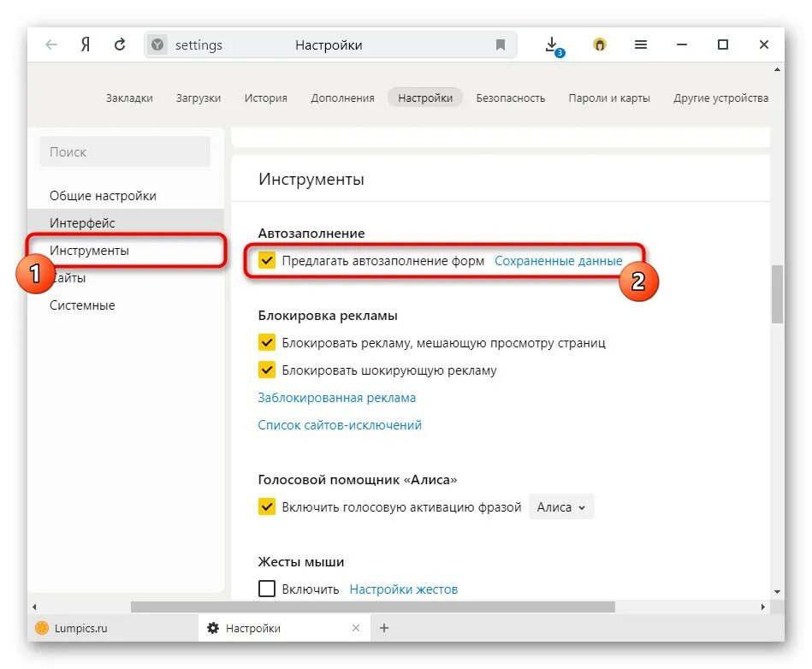Open the downloads icon with badge 3

(554, 46)
